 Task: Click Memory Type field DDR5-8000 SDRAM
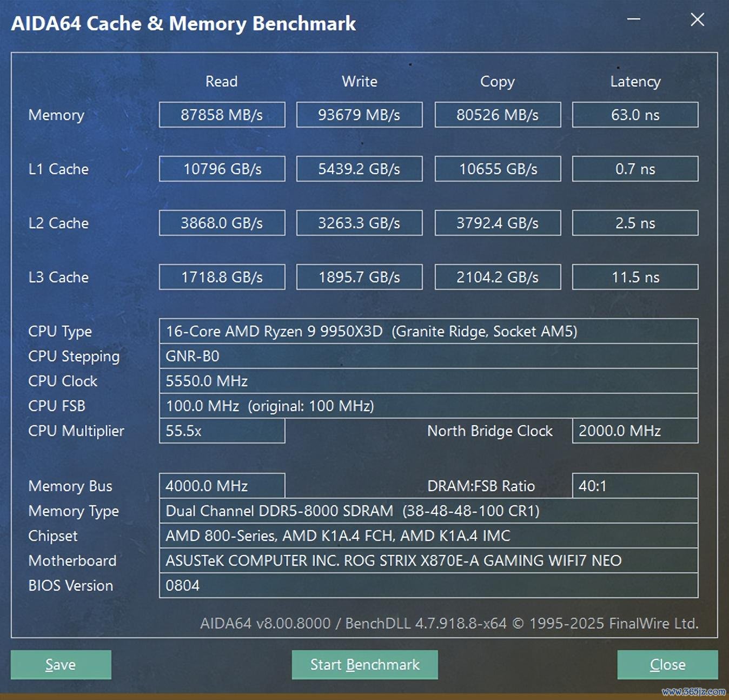[x=428, y=511]
